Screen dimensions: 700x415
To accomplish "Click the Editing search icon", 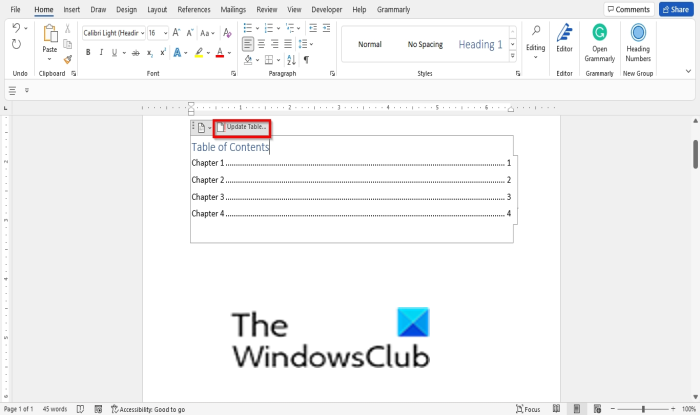I will 536,31.
